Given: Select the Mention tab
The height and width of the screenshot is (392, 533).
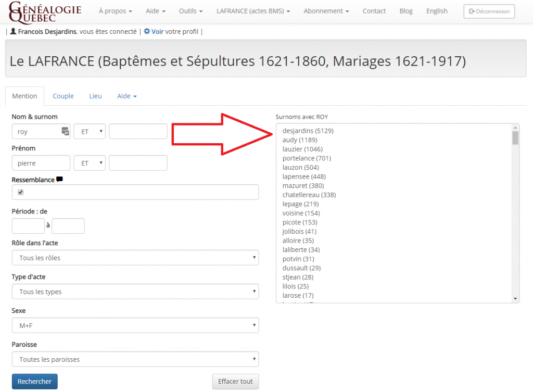Looking at the screenshot, I should pos(24,96).
